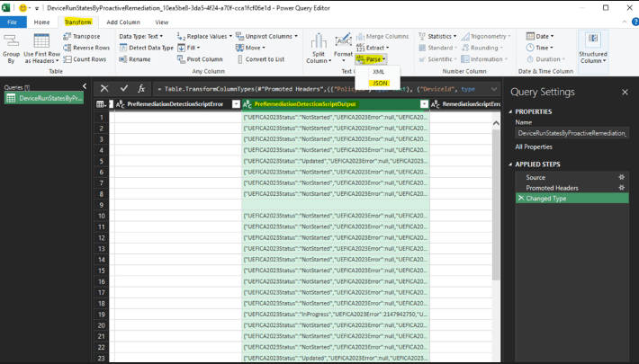Click Reverse Rows in Table group
Image resolution: width=639 pixels, height=364 pixels.
(86, 48)
